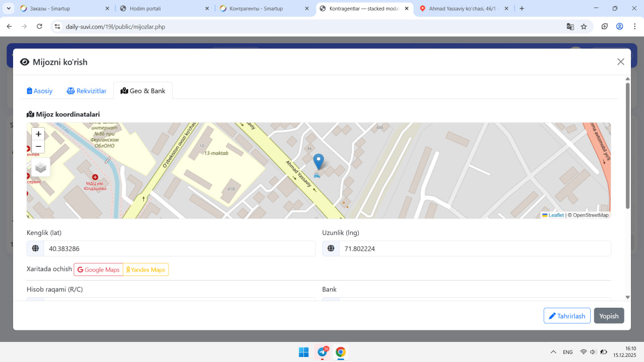Open location in Google Maps
This screenshot has width=644, height=362.
[99, 270]
